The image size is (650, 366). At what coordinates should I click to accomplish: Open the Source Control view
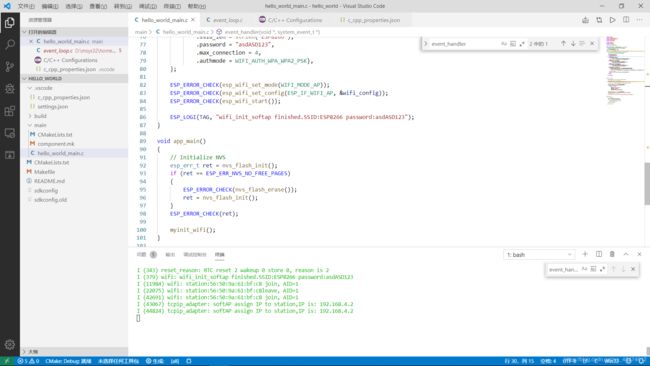point(10,66)
